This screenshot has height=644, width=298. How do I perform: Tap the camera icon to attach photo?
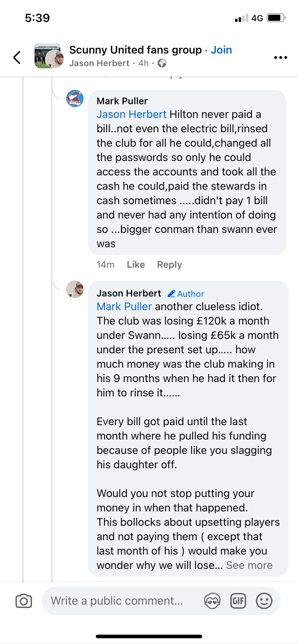pyautogui.click(x=24, y=601)
